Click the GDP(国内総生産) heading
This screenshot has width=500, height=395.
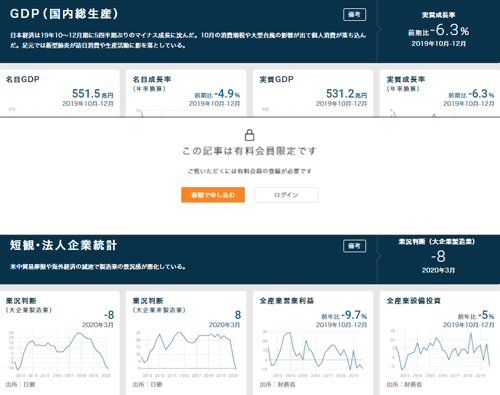click(64, 14)
